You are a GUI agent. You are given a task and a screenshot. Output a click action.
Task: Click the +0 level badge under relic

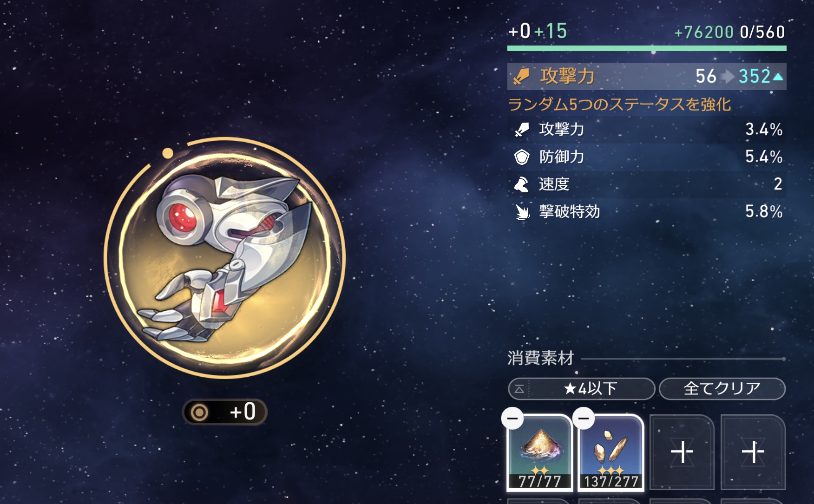tap(224, 412)
